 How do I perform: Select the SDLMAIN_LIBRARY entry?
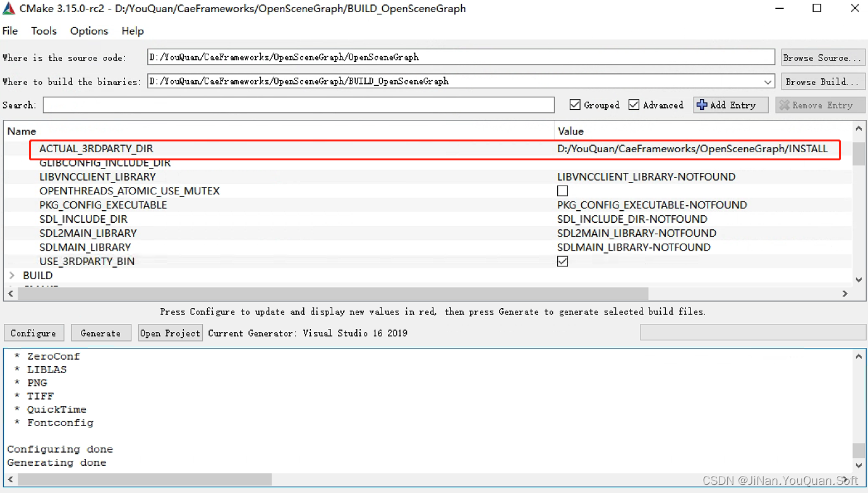pyautogui.click(x=85, y=247)
